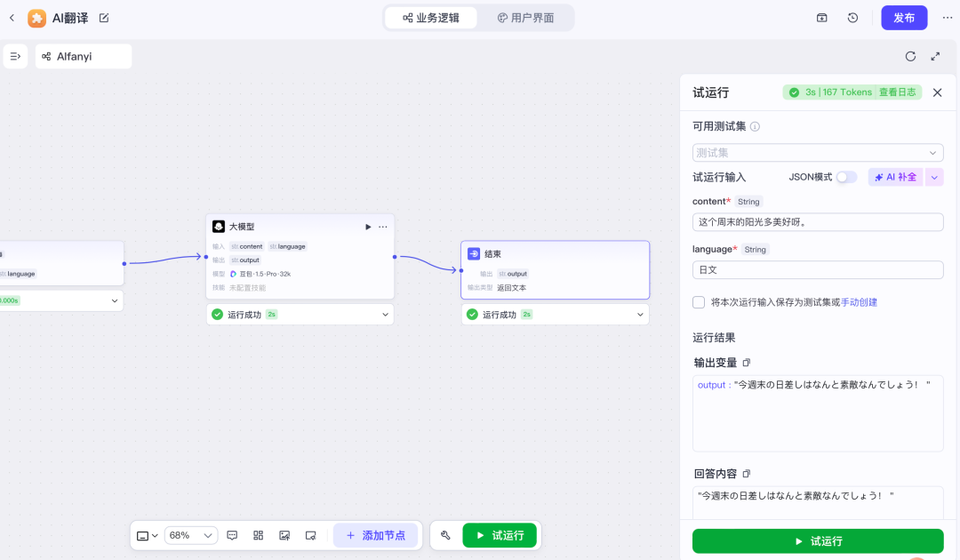
Task: Click the version history clock icon
Action: pyautogui.click(x=852, y=18)
